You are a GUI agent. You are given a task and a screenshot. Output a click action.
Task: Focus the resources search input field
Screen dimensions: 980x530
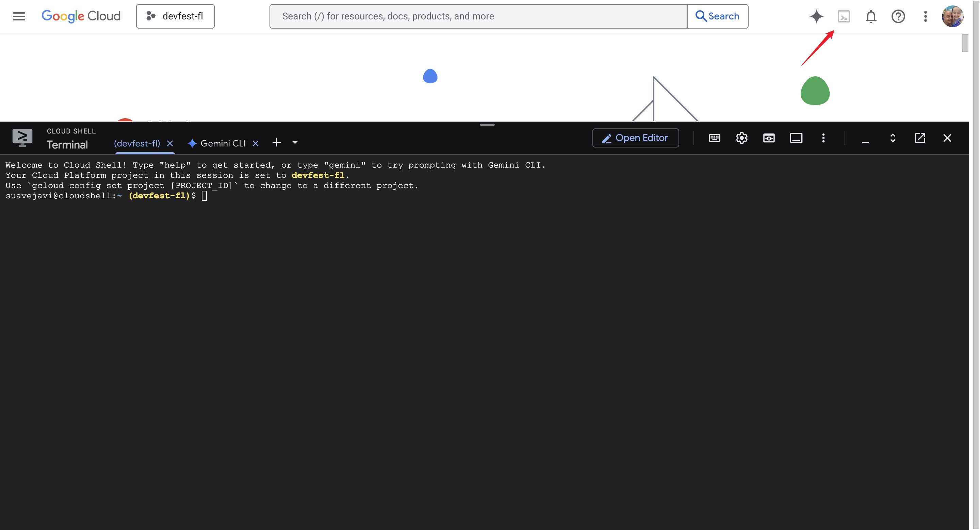[x=478, y=16]
